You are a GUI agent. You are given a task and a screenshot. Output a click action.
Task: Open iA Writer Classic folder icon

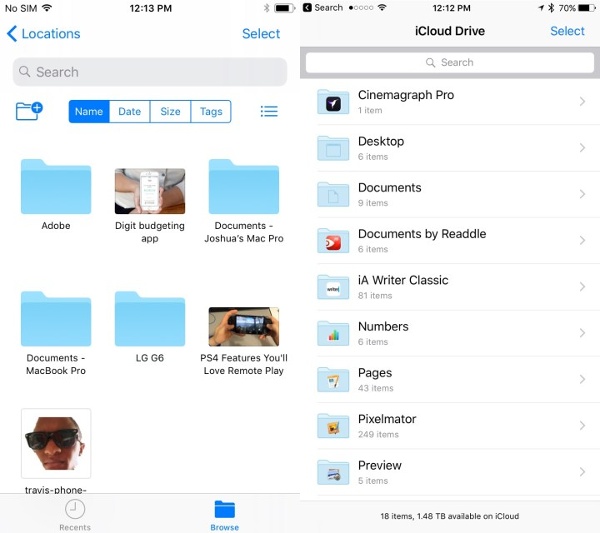click(333, 287)
